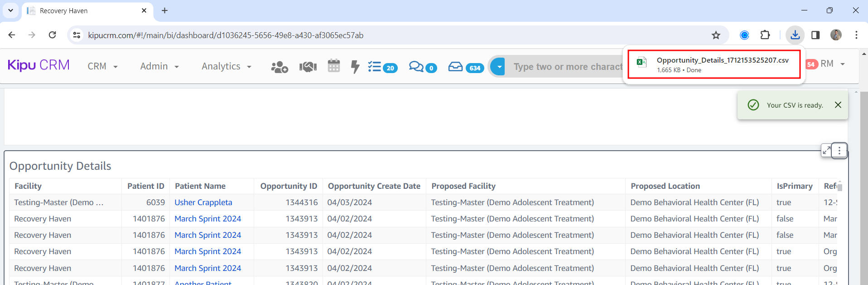Expand the Admin dropdown menu
868x285 pixels.
click(x=159, y=66)
